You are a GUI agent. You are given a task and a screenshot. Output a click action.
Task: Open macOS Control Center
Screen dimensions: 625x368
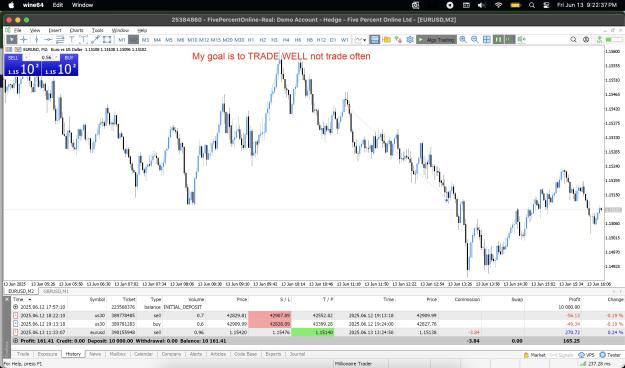(546, 5)
